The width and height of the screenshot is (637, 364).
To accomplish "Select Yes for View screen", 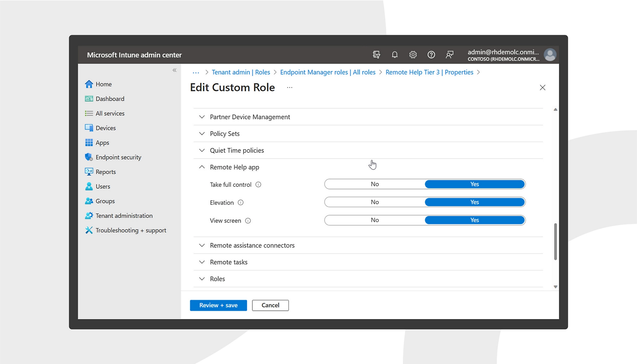I will click(x=474, y=220).
